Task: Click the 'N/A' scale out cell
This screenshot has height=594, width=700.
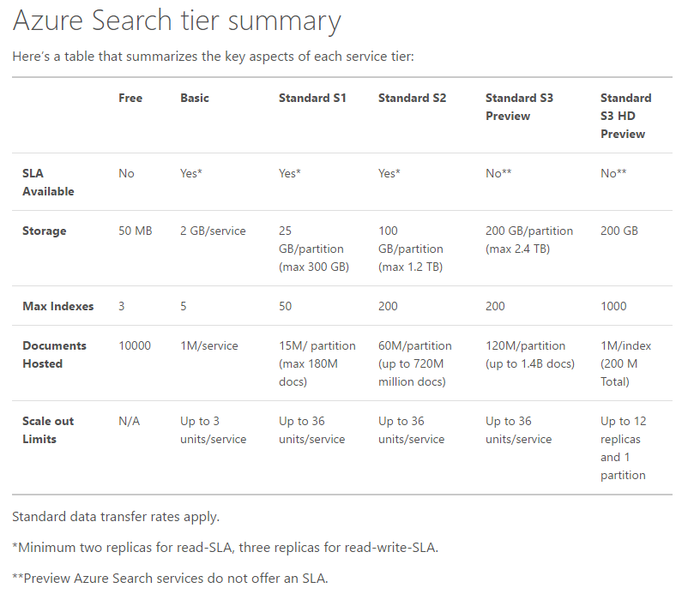Action: point(130,421)
